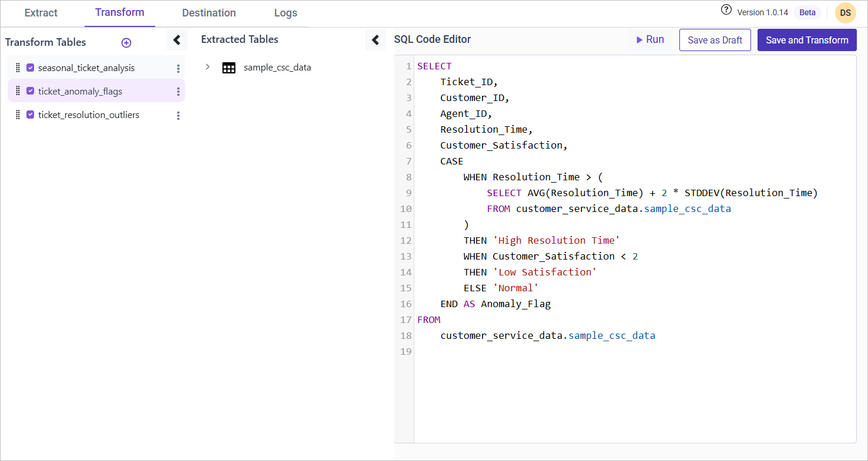Expand the sample_csc_data table tree
Image resolution: width=868 pixels, height=461 pixels.
click(x=207, y=67)
